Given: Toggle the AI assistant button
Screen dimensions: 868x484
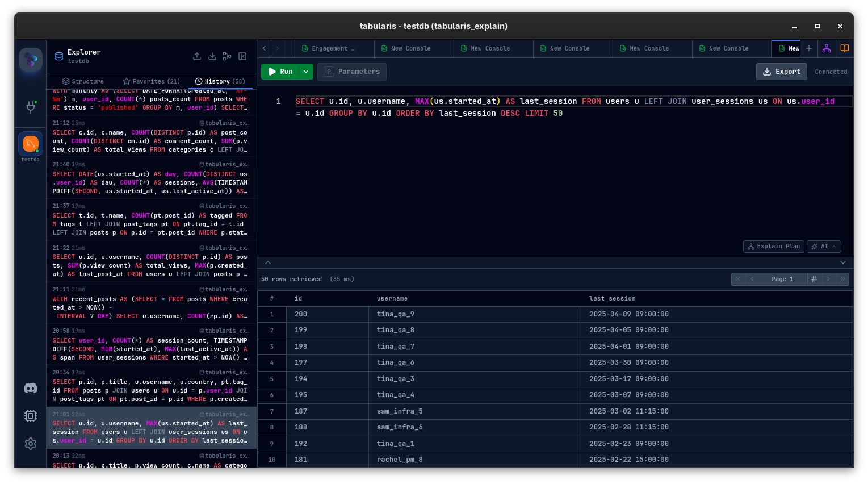Looking at the screenshot, I should click(824, 247).
